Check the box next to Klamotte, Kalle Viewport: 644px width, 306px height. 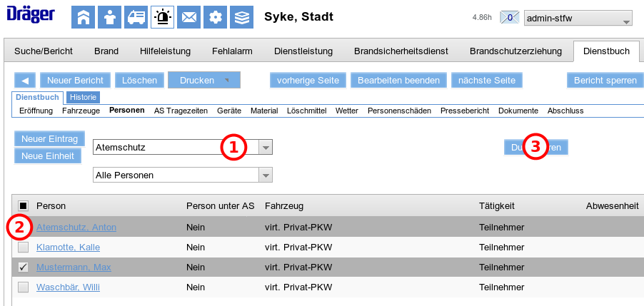[x=24, y=248]
